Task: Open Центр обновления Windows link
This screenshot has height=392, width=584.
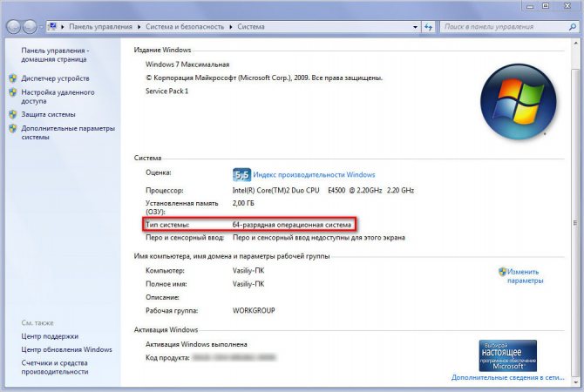Action: [66, 349]
